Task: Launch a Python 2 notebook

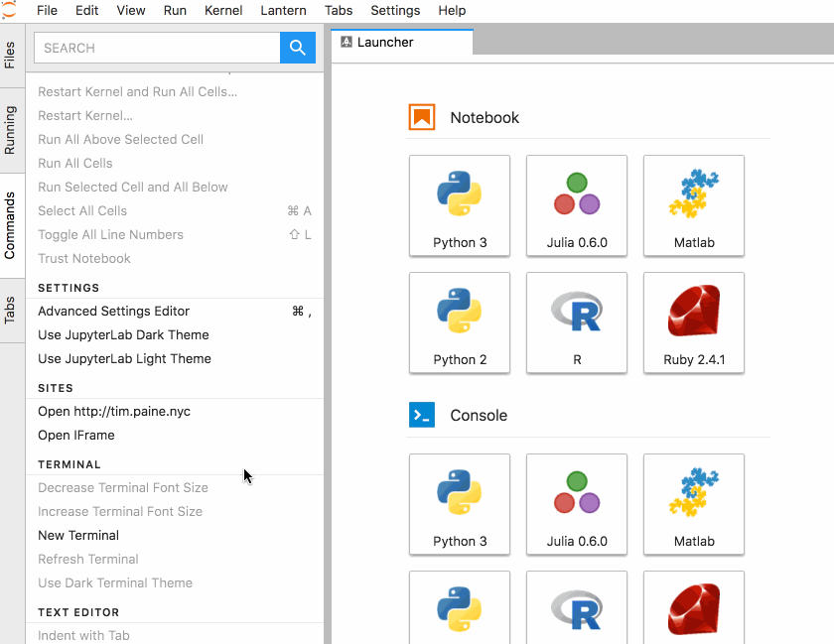Action: pyautogui.click(x=460, y=322)
